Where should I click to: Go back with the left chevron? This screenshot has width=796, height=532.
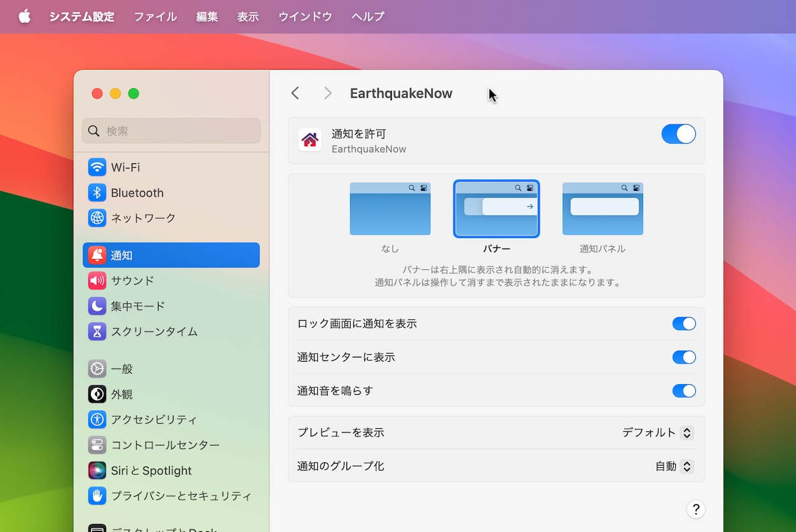point(295,93)
